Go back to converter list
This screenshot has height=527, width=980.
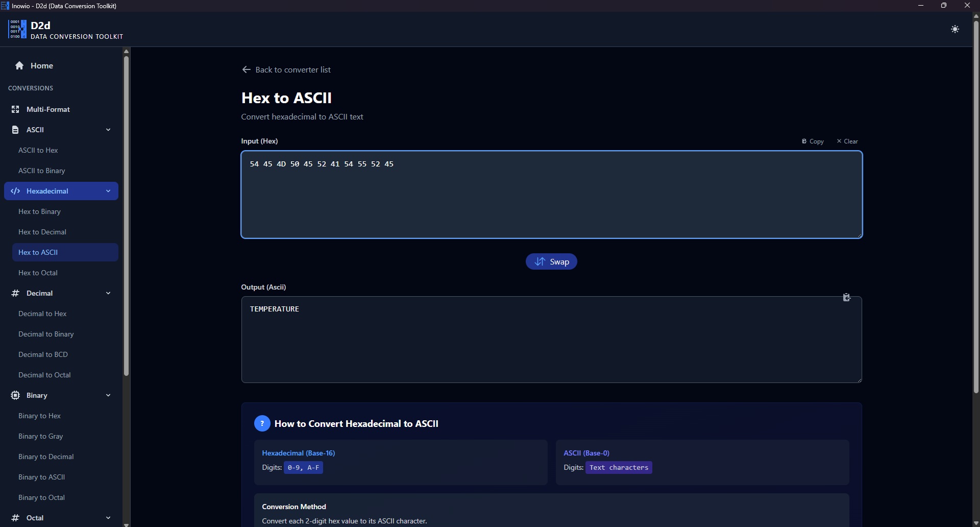[286, 69]
